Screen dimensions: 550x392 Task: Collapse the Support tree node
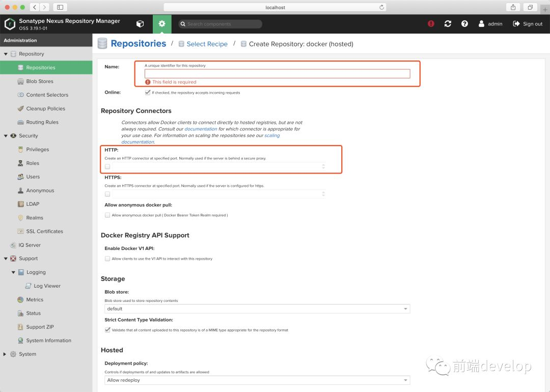[x=6, y=259]
